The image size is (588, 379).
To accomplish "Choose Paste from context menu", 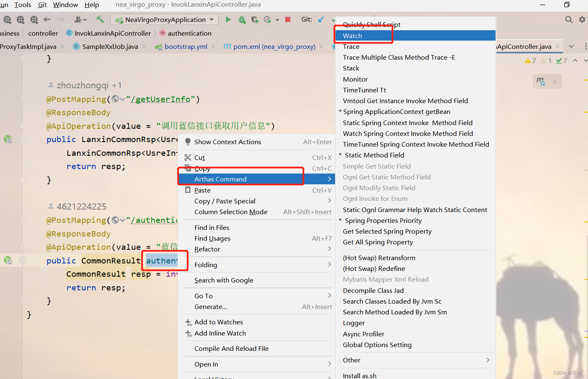I will (x=257, y=190).
